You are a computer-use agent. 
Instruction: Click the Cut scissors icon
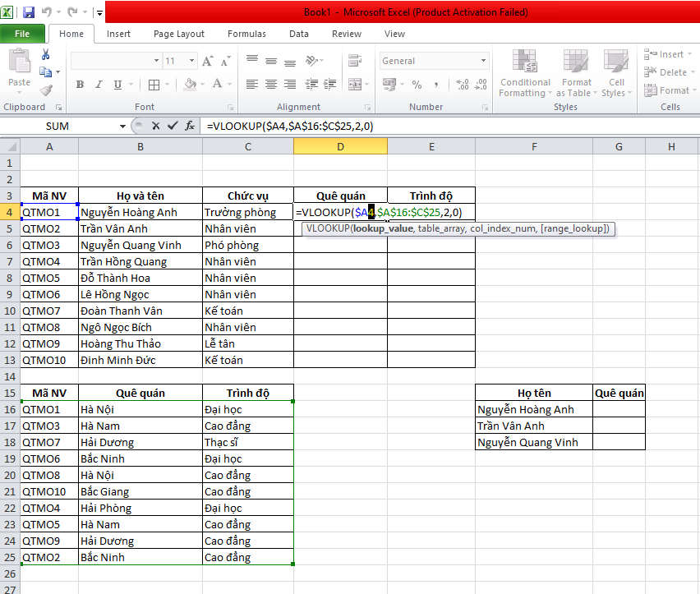coord(45,54)
